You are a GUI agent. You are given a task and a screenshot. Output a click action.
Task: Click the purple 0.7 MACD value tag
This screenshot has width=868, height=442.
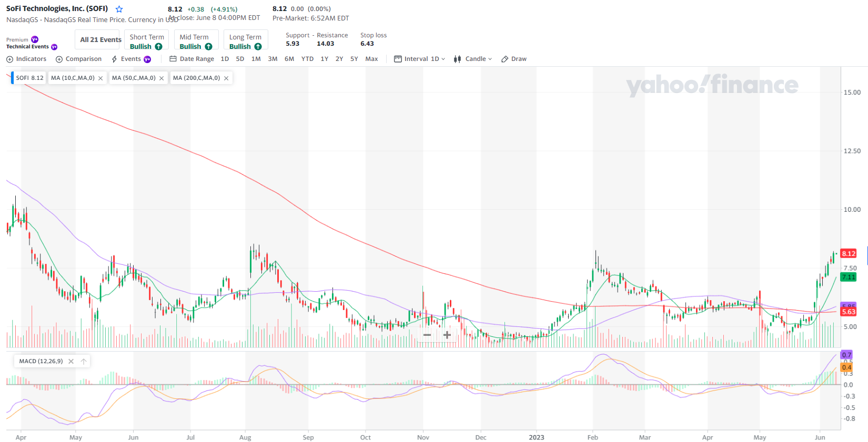click(x=846, y=355)
